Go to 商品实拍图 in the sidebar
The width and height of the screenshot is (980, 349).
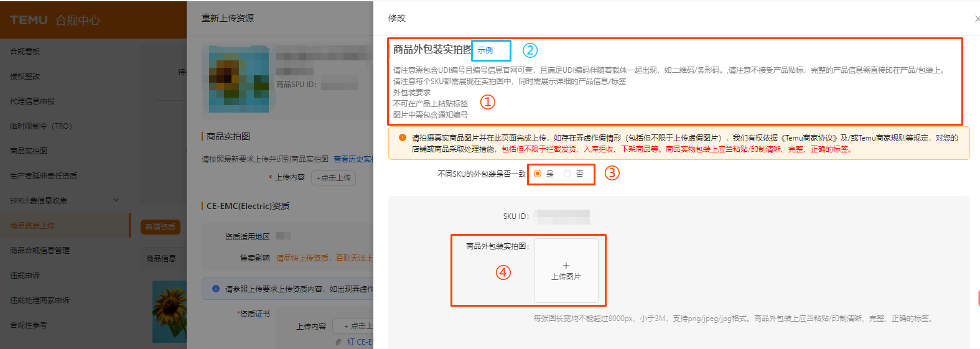(x=29, y=151)
